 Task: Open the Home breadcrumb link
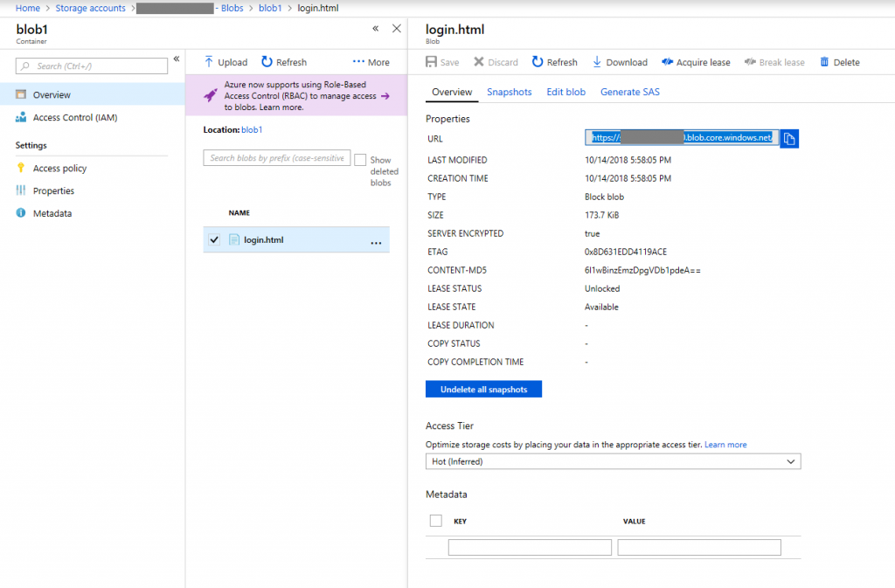[x=28, y=8]
